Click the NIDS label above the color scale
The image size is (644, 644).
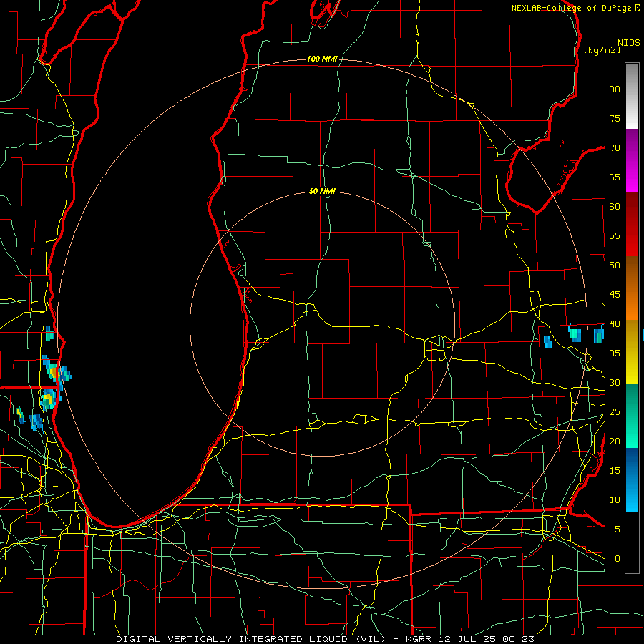pos(629,42)
